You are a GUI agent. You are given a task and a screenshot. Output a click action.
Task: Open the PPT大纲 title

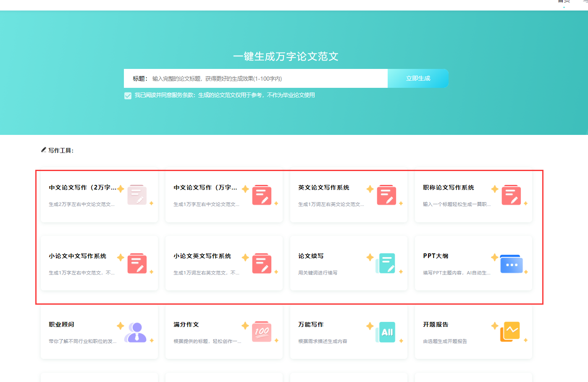coord(436,256)
